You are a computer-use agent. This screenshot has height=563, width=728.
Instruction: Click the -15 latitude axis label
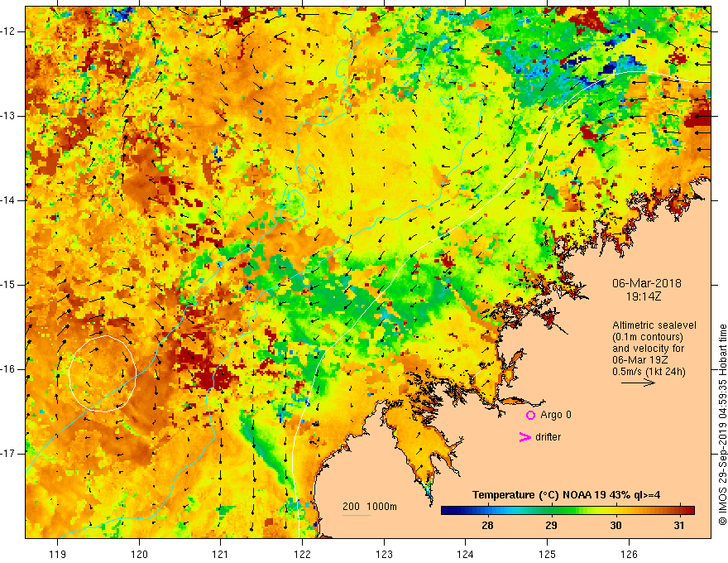(x=9, y=285)
